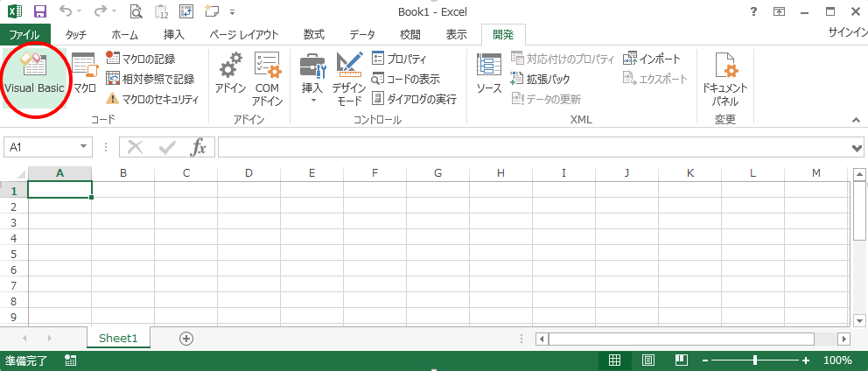Open control プロパティ
The width and height of the screenshot is (868, 371).
pos(399,59)
